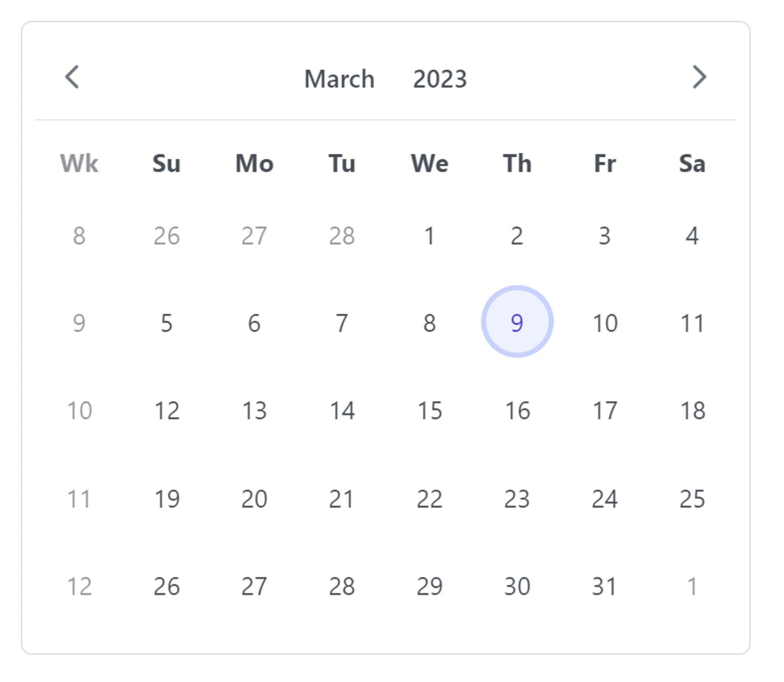
Task: Select Tuesday March 14
Action: point(342,410)
